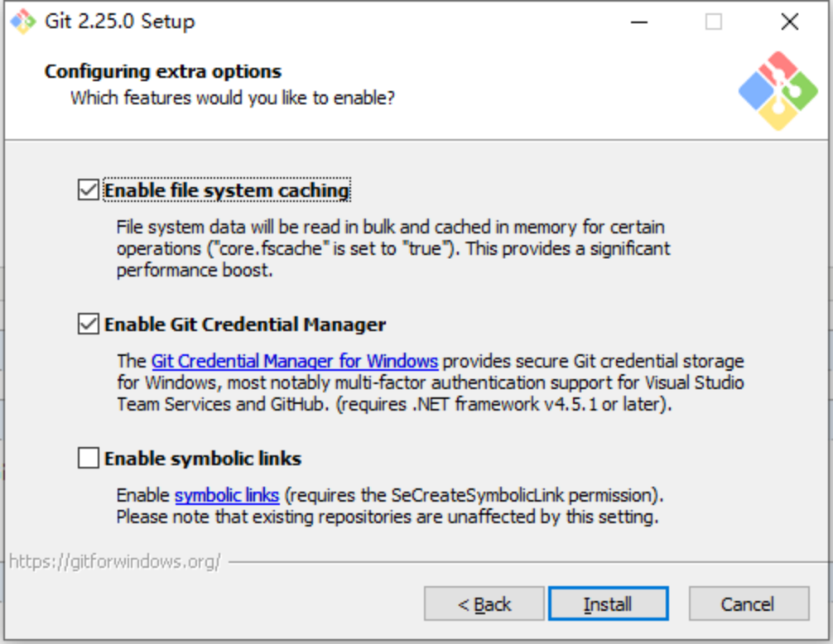The height and width of the screenshot is (644, 833).
Task: Click the 'Enable file system caching' label
Action: tap(227, 190)
